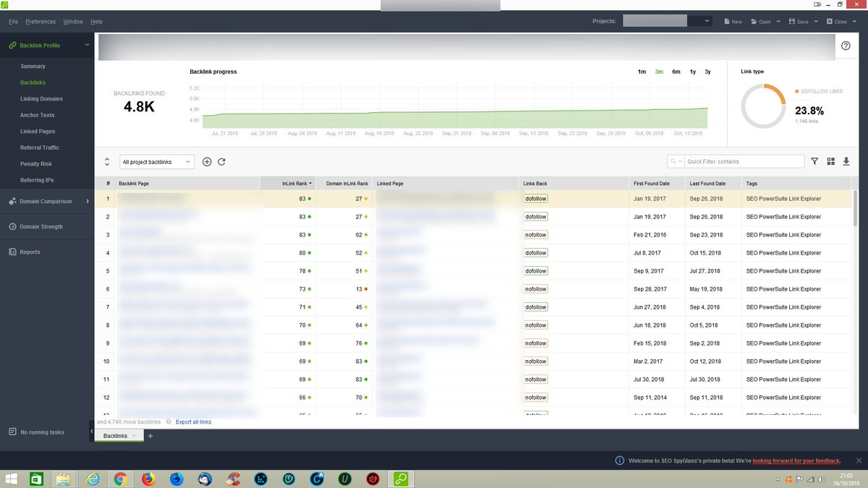Sort by the InLink Rank column header
This screenshot has width=868, height=488.
287,184
